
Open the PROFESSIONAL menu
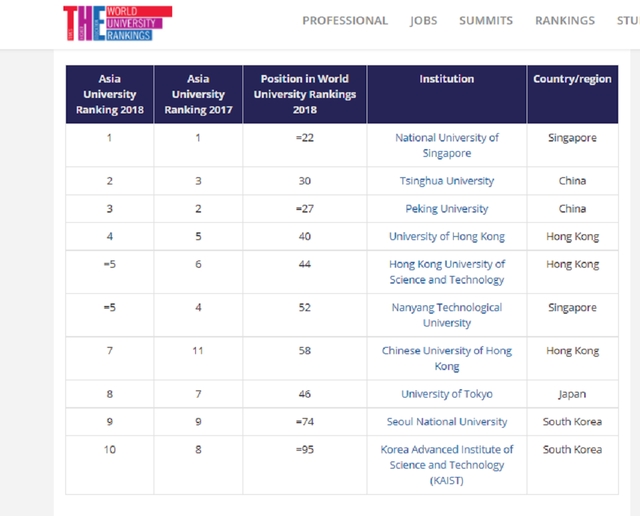(345, 20)
